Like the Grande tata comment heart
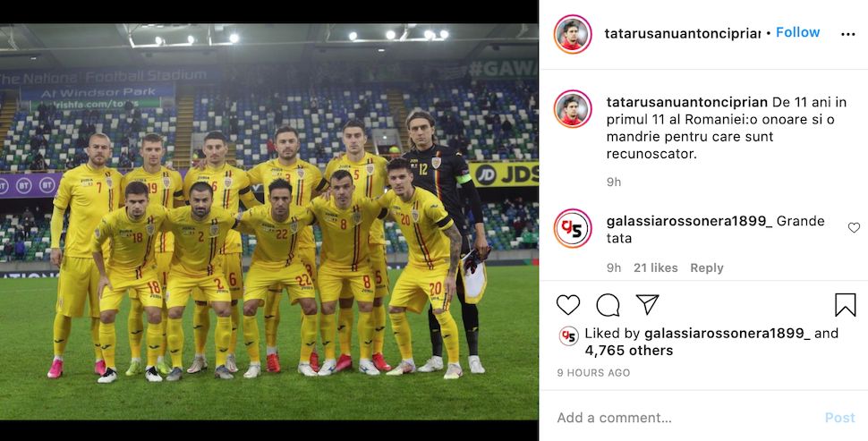Viewport: 868px width, 441px height. pos(855,227)
